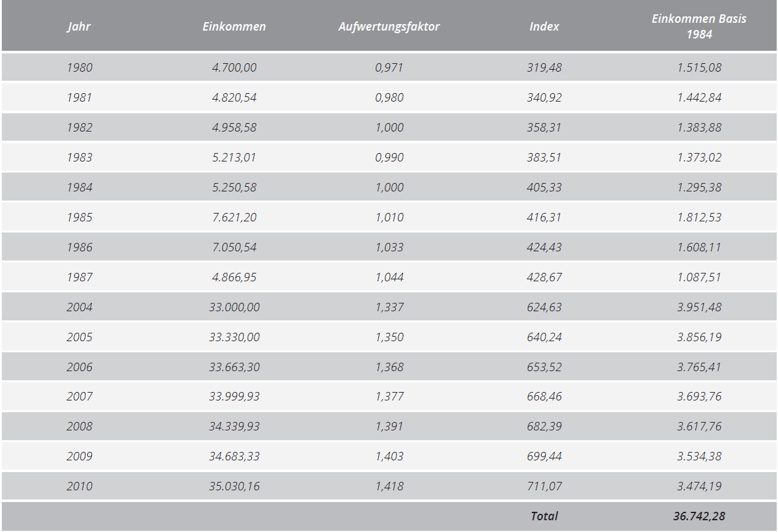Select index value 668,46
The width and height of the screenshot is (778, 532).
[x=544, y=396]
